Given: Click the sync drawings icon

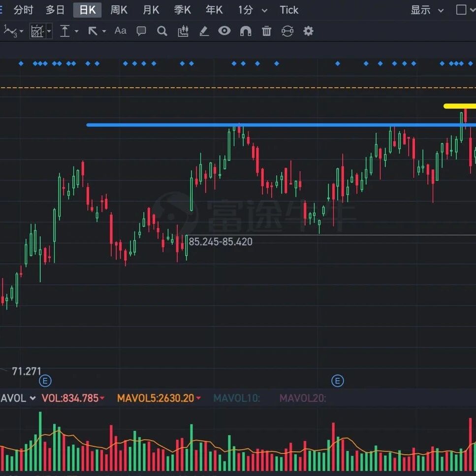Looking at the screenshot, I should point(287,31).
